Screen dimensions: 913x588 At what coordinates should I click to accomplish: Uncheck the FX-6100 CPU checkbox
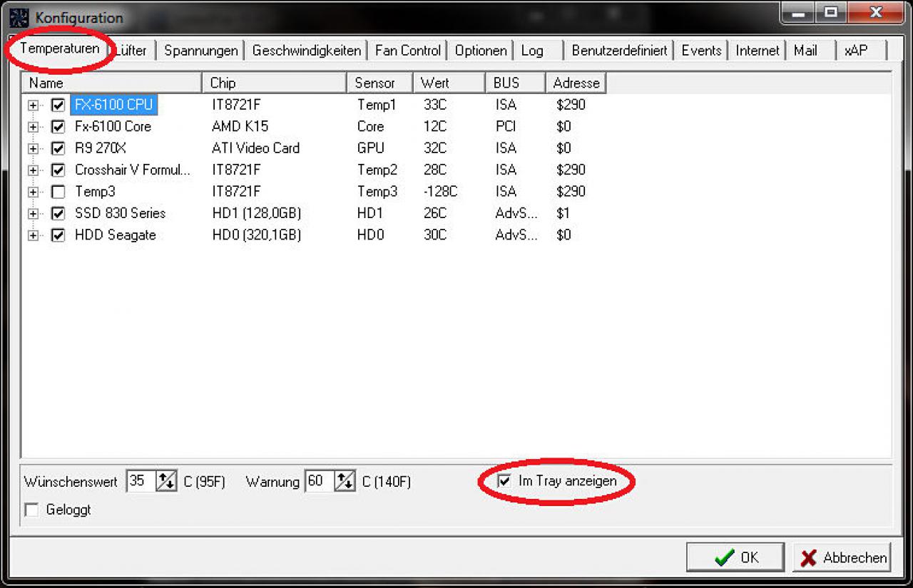coord(58,105)
